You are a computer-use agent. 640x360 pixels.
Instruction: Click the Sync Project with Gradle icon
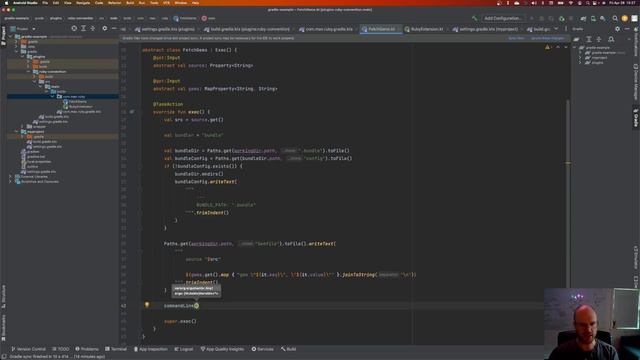tap(583, 18)
